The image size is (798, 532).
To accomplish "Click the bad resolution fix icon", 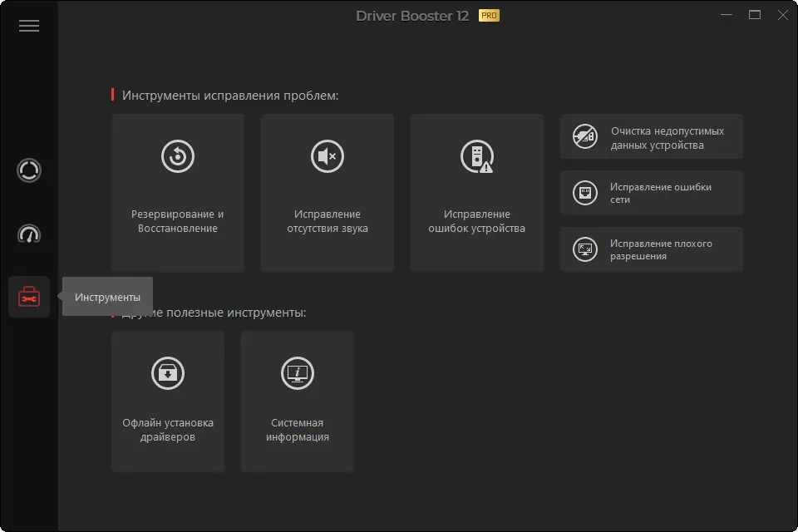I will [585, 249].
